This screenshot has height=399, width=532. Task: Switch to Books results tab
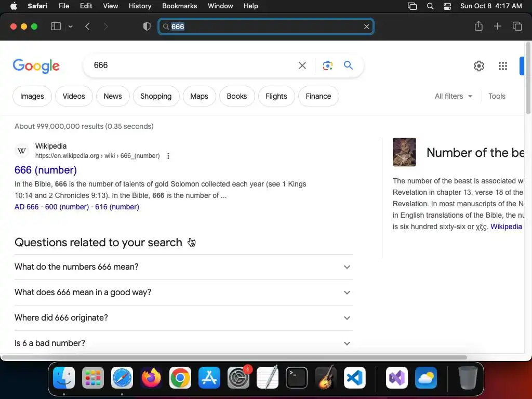pos(237,96)
